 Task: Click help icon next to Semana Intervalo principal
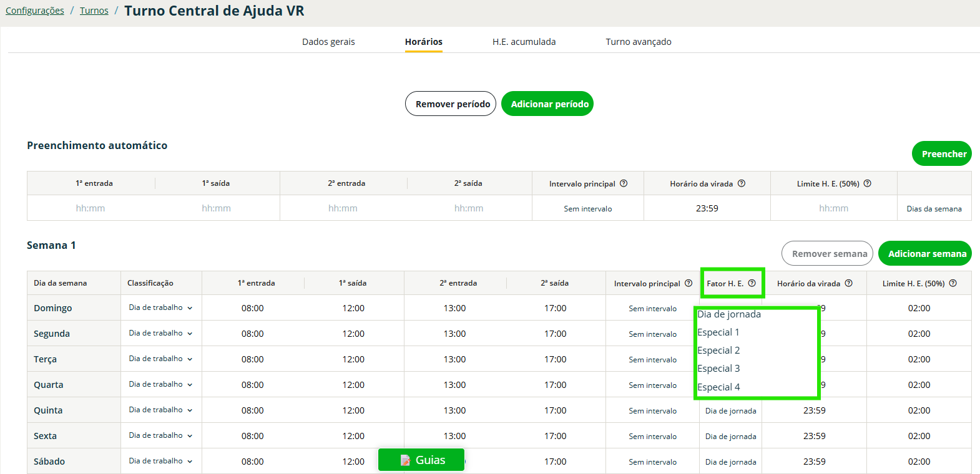688,283
